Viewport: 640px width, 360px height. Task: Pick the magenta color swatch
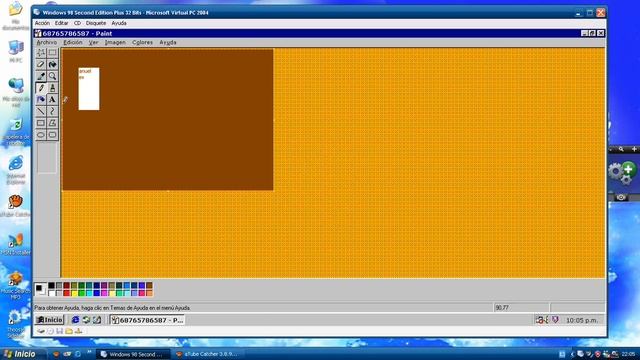[104, 293]
